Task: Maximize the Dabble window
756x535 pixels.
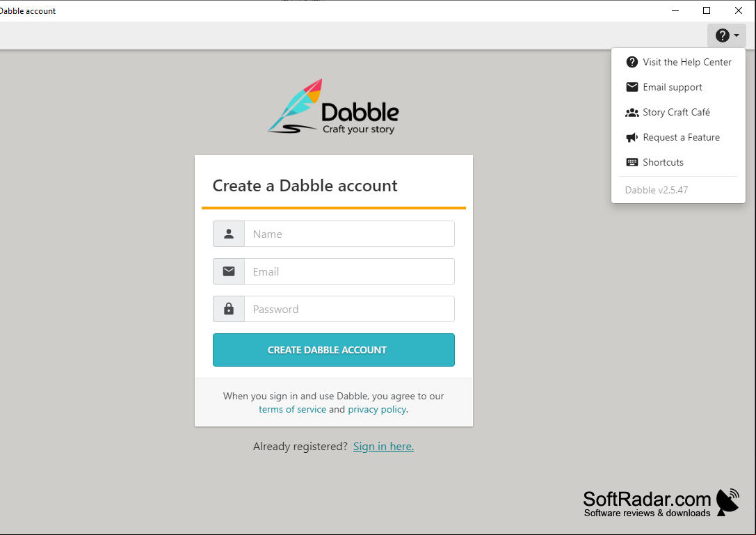Action: point(707,10)
